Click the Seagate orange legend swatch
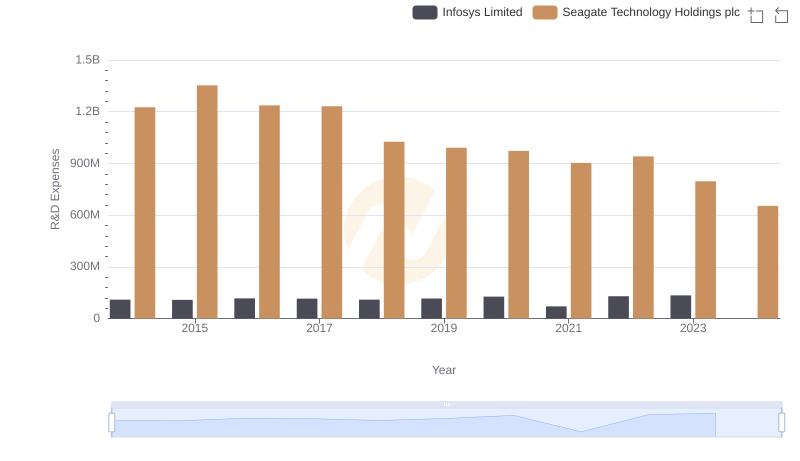Viewport: 800px width, 461px height. [545, 12]
